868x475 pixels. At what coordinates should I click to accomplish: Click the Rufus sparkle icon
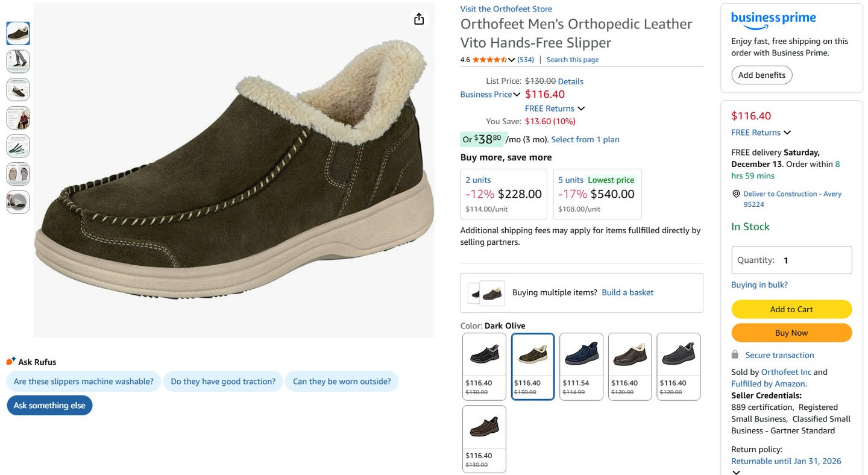11,361
